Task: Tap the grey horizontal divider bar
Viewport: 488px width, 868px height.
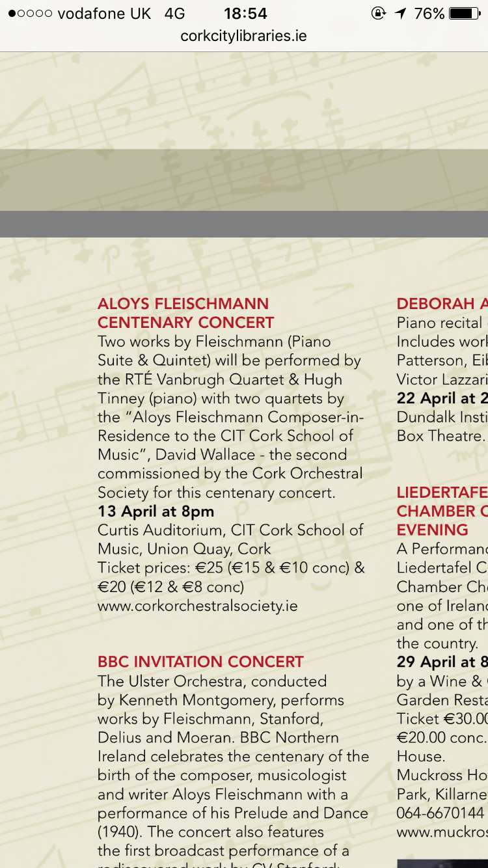Action: [244, 224]
